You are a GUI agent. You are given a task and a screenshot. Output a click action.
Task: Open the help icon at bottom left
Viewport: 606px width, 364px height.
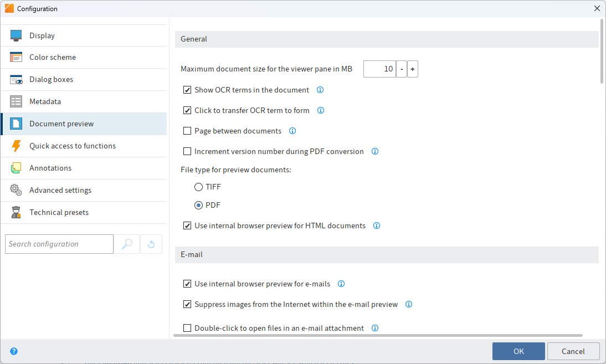point(13,351)
